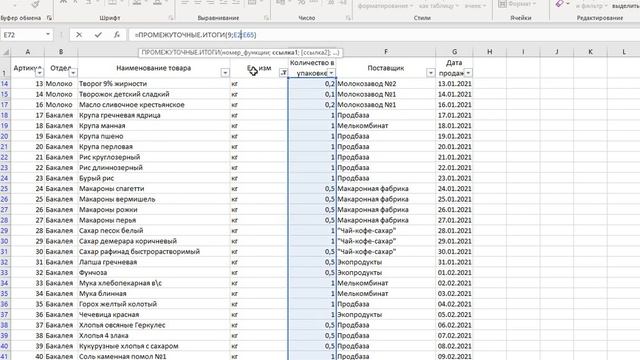640x360 pixels.
Task: Open the active filter on Ед. изм column
Action: (x=283, y=73)
